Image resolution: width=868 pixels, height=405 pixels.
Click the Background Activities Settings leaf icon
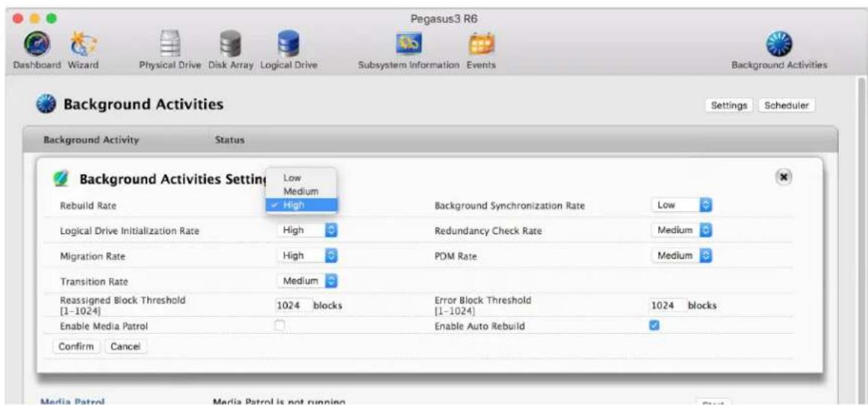point(61,180)
